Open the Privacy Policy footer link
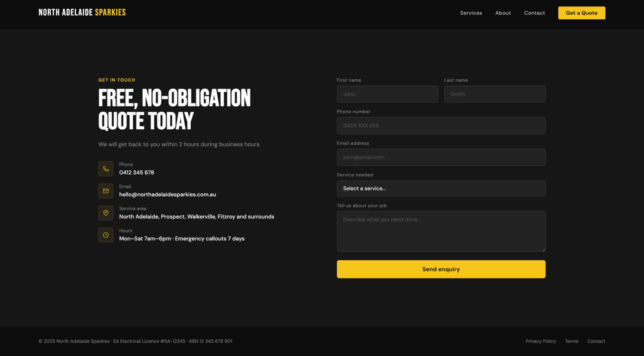 click(x=541, y=341)
